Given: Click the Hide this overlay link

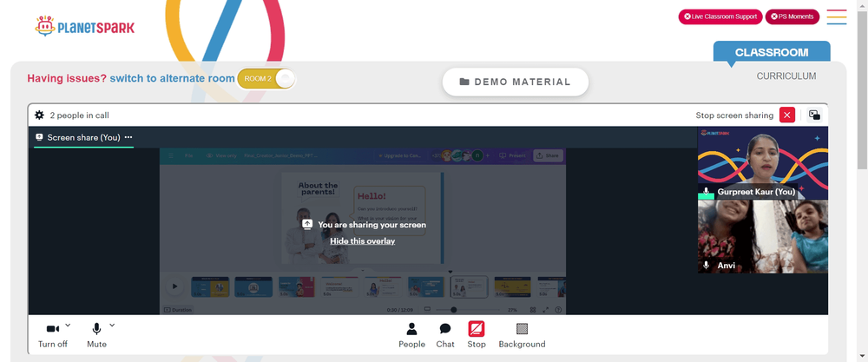Looking at the screenshot, I should [x=363, y=240].
